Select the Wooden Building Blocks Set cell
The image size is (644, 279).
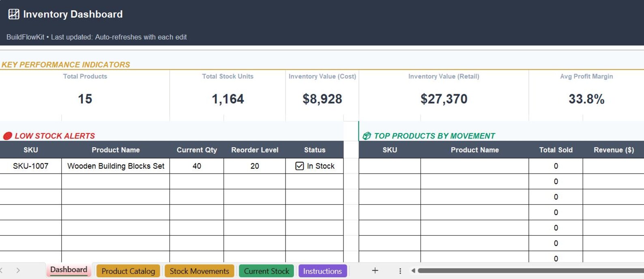click(x=116, y=166)
